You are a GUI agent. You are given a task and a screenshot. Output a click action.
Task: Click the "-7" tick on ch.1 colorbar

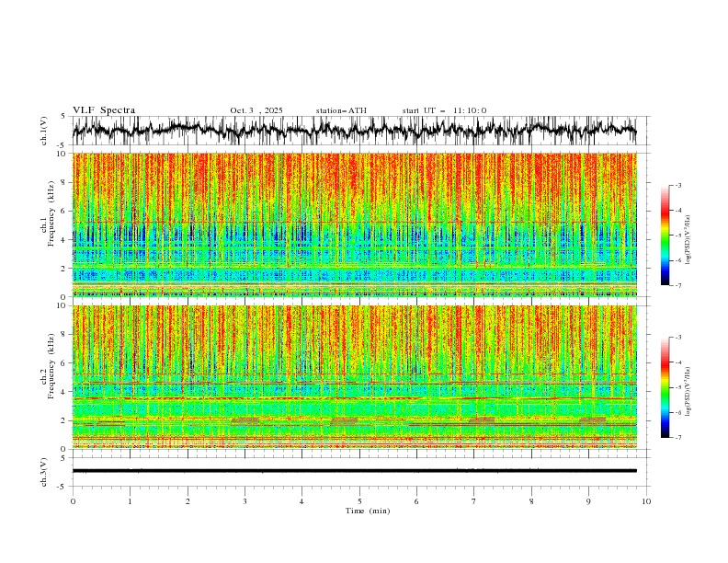pos(677,285)
